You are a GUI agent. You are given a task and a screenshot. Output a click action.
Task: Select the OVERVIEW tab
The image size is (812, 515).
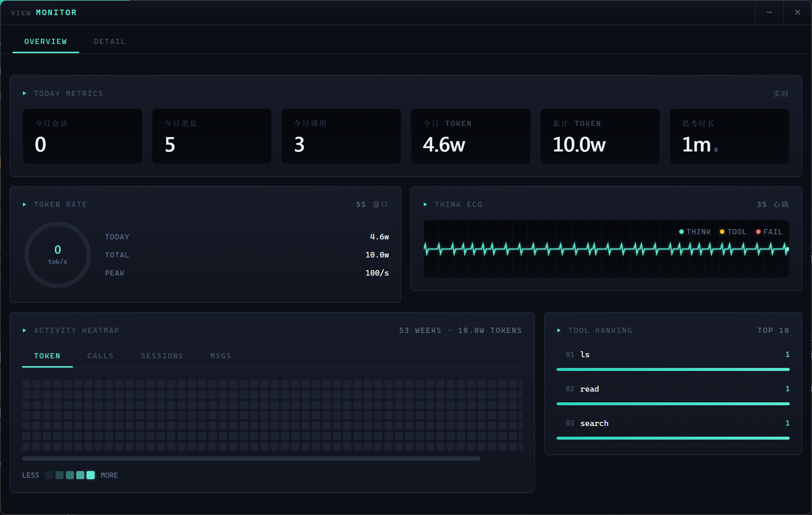point(46,42)
